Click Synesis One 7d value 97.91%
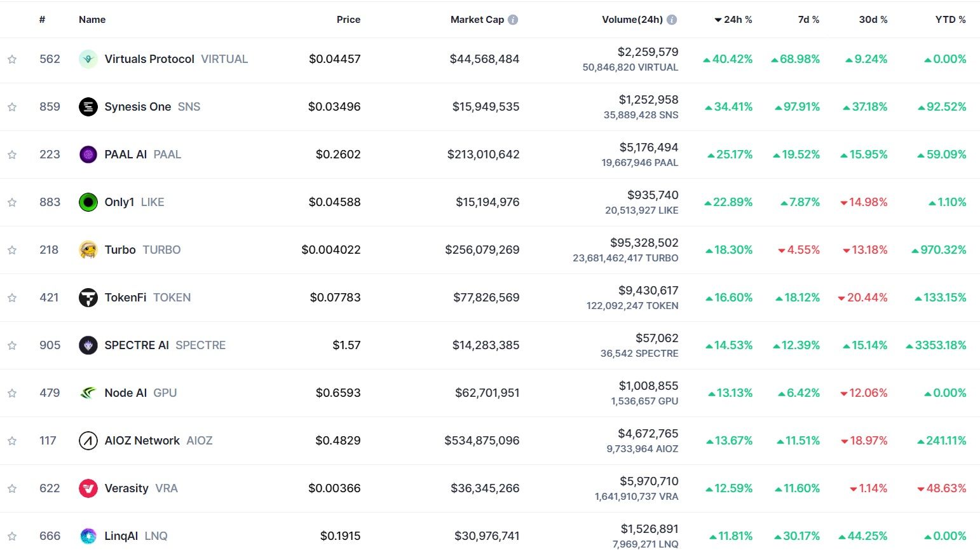 pyautogui.click(x=797, y=107)
